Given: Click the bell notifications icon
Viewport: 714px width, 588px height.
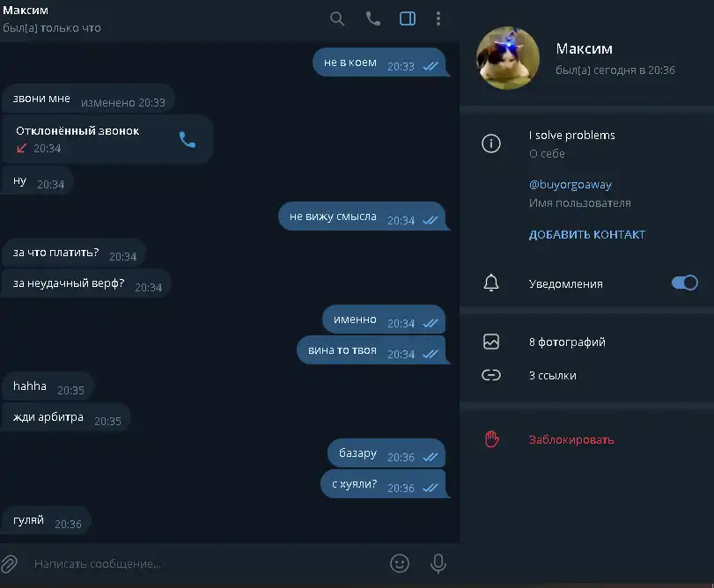Looking at the screenshot, I should tap(491, 283).
